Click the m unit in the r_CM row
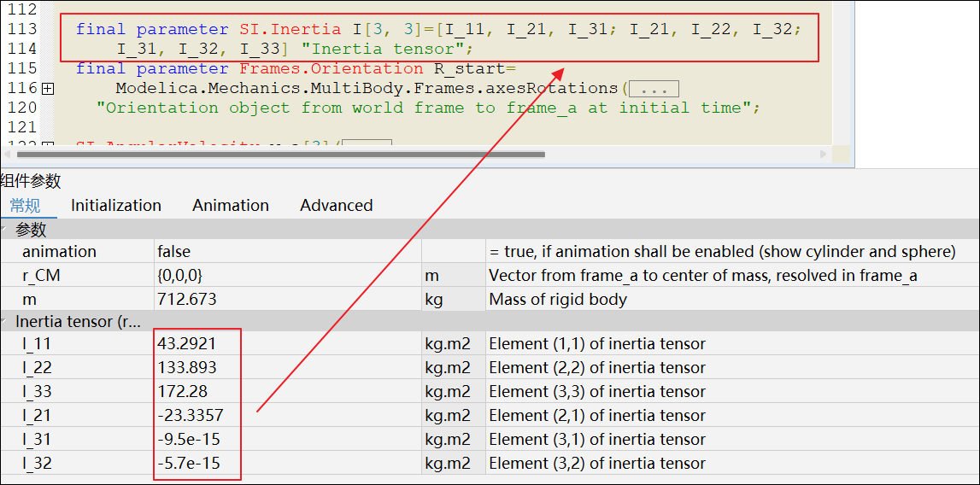 431,275
